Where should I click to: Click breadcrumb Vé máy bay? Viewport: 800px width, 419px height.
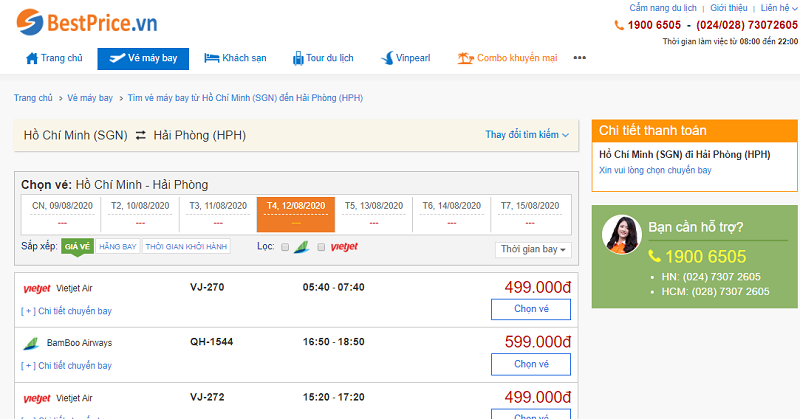[90, 98]
